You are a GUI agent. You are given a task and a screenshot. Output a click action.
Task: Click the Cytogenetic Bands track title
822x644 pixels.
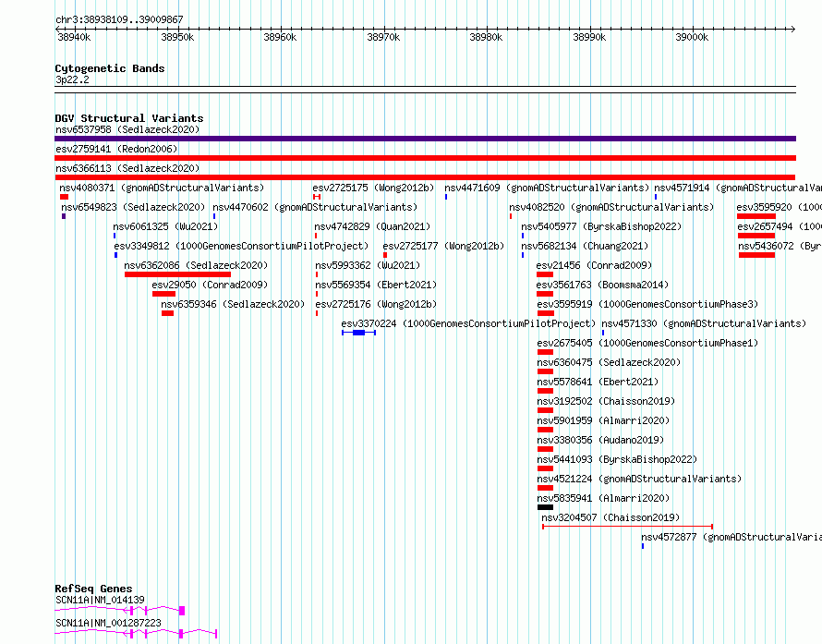click(110, 68)
